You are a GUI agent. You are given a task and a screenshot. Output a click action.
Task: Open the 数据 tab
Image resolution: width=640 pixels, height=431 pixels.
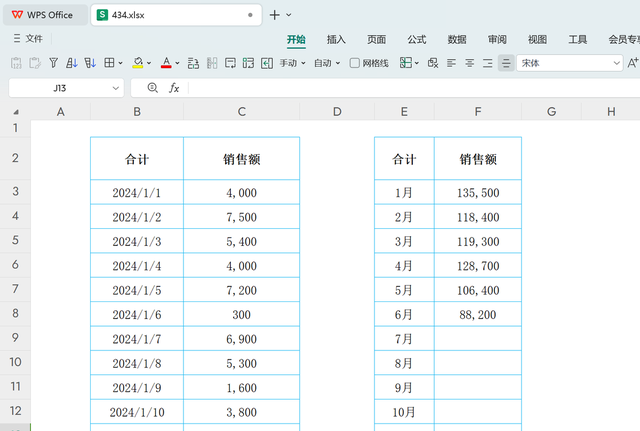[457, 39]
